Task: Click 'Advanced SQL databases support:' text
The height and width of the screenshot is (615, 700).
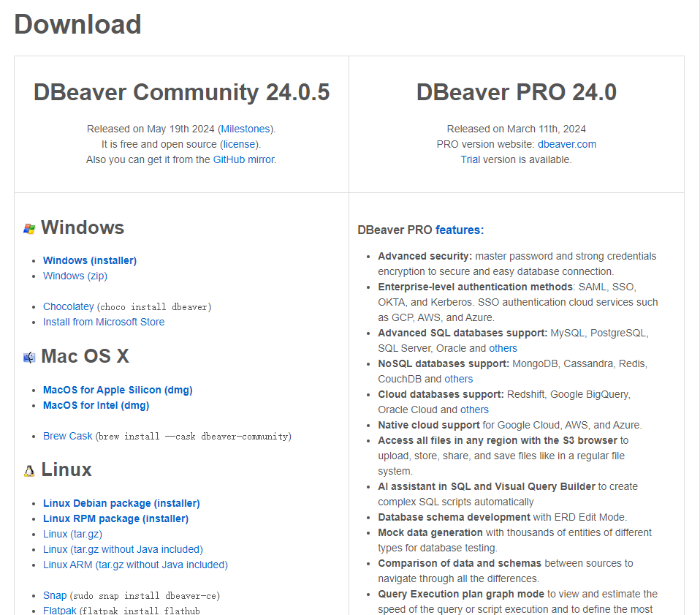Action: coord(463,333)
